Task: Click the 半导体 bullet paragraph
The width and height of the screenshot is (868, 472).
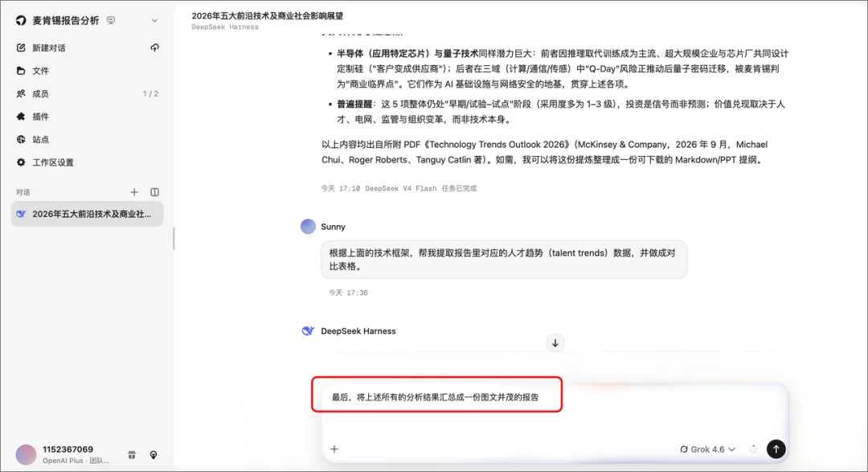Action: click(x=563, y=68)
